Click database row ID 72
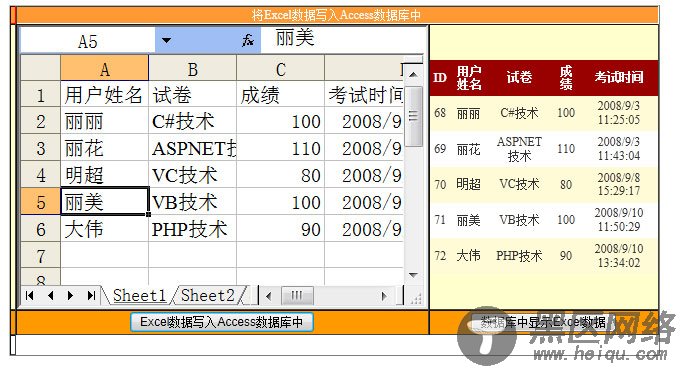The width and height of the screenshot is (689, 371). pyautogui.click(x=544, y=255)
